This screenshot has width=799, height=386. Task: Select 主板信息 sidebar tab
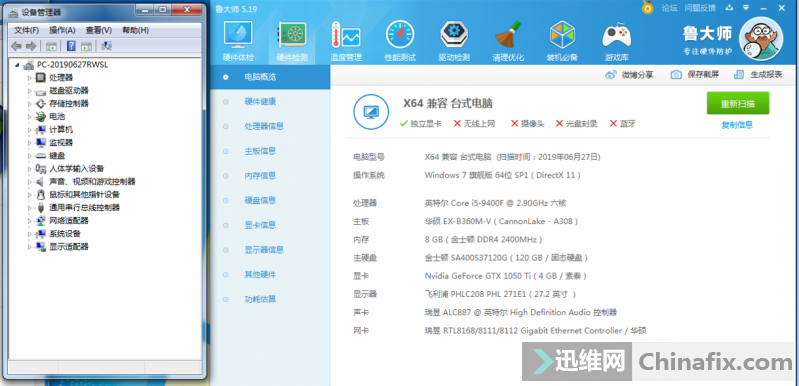(x=270, y=151)
